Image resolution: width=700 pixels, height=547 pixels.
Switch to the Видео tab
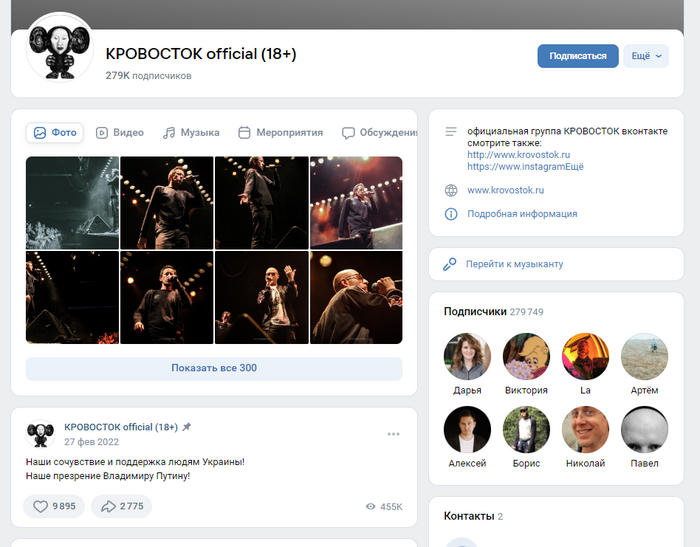120,133
